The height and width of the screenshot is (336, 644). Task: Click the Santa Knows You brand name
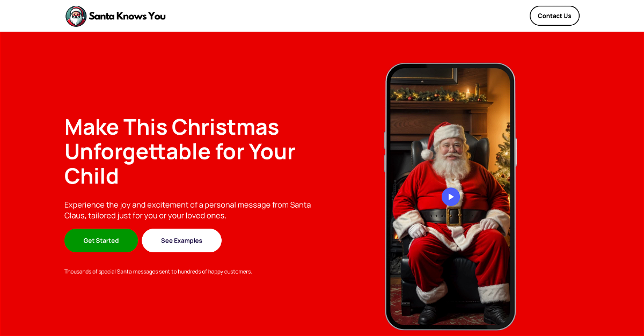pyautogui.click(x=127, y=16)
